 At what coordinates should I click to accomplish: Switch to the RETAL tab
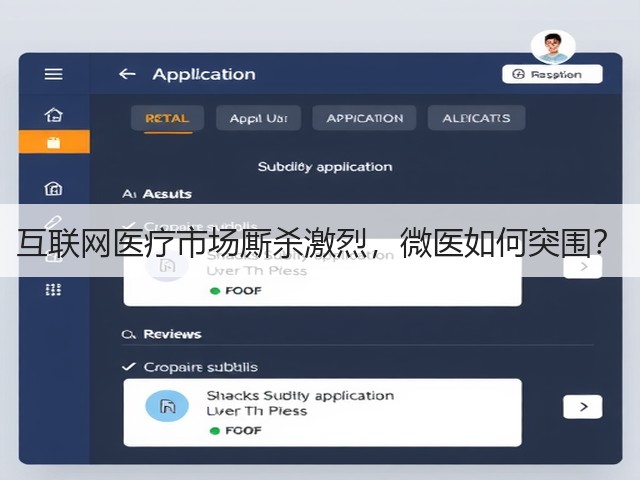(x=167, y=118)
